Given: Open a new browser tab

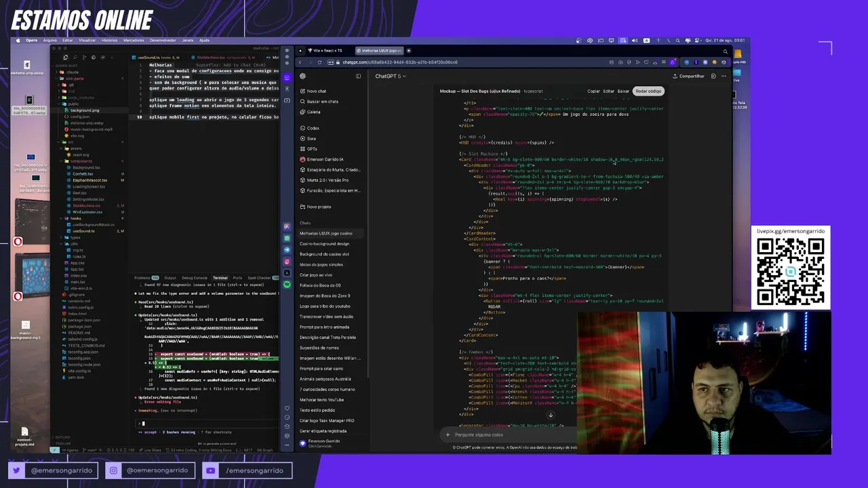Looking at the screenshot, I should pyautogui.click(x=409, y=50).
